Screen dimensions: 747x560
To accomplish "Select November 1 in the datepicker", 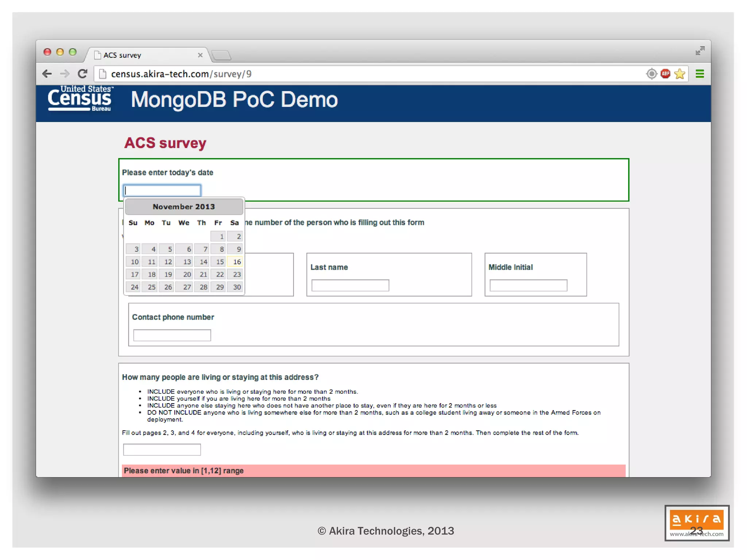I will (218, 237).
